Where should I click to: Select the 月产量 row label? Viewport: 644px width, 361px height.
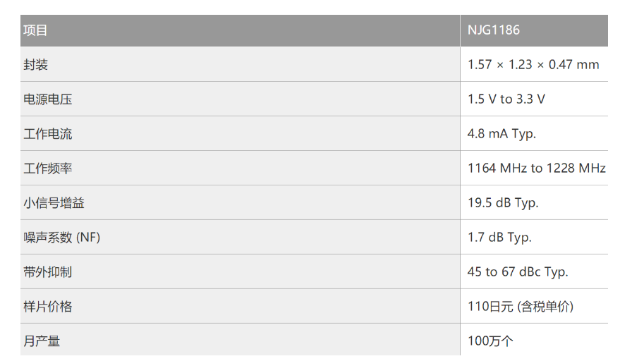(42, 341)
